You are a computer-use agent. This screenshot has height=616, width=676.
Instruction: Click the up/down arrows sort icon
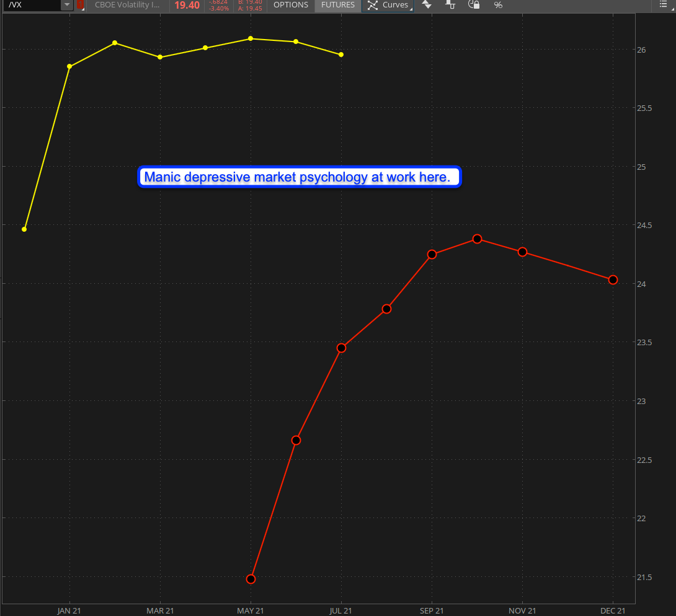point(426,5)
